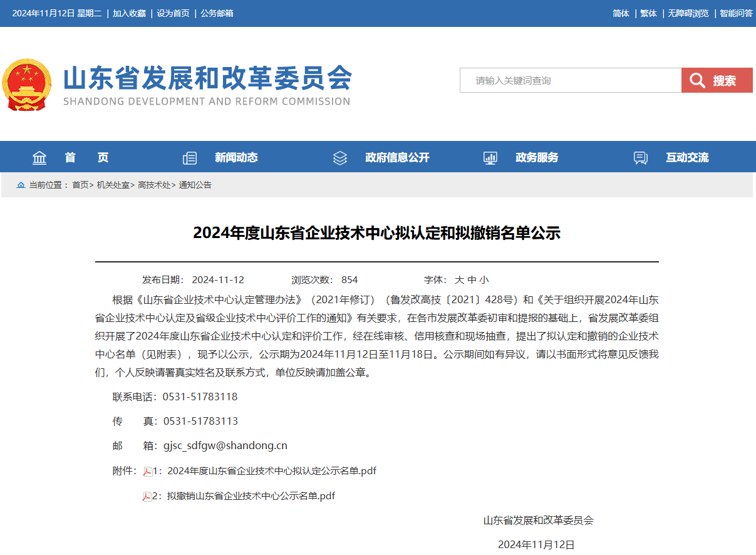Screen dimensions: 756x555
Task: Click the 搜索 search button
Action: (717, 80)
